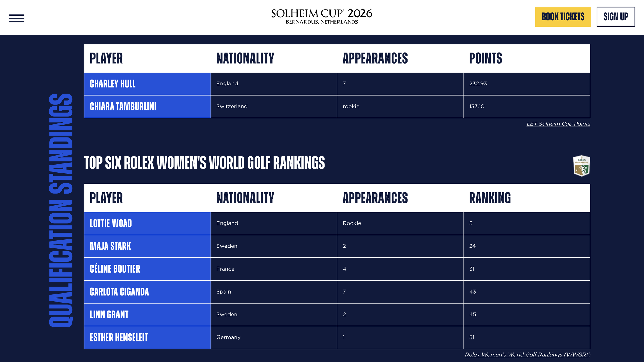Viewport: 644px width, 362px height.
Task: Open the Rolex Women's World Golf Rankings link
Action: click(528, 355)
